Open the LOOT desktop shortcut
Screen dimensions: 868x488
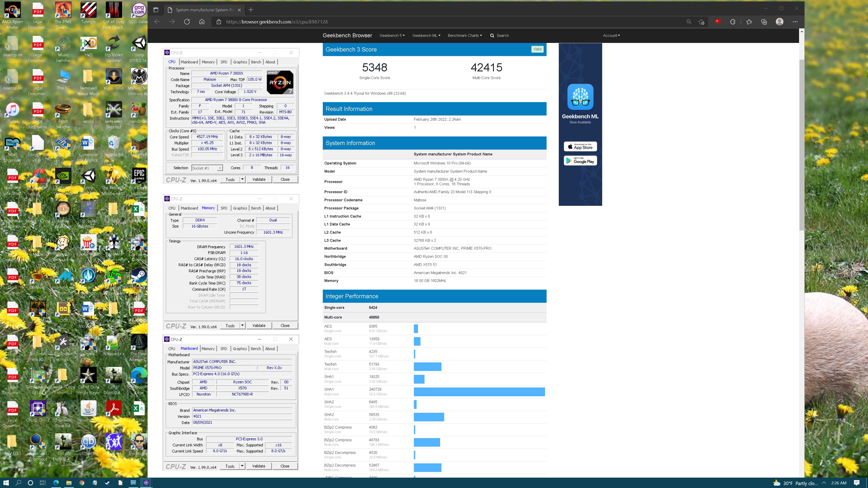63,312
